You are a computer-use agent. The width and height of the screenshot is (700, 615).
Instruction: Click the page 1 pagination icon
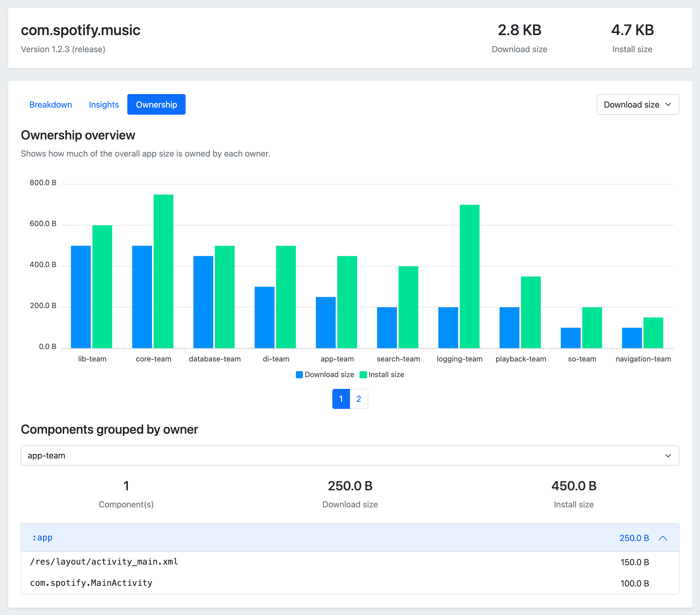[x=341, y=399]
